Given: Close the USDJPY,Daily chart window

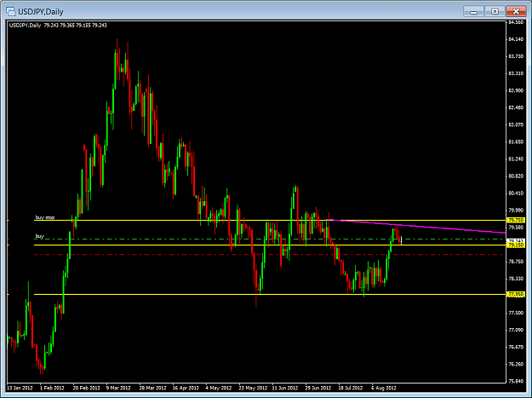Looking at the screenshot, I should (516, 12).
